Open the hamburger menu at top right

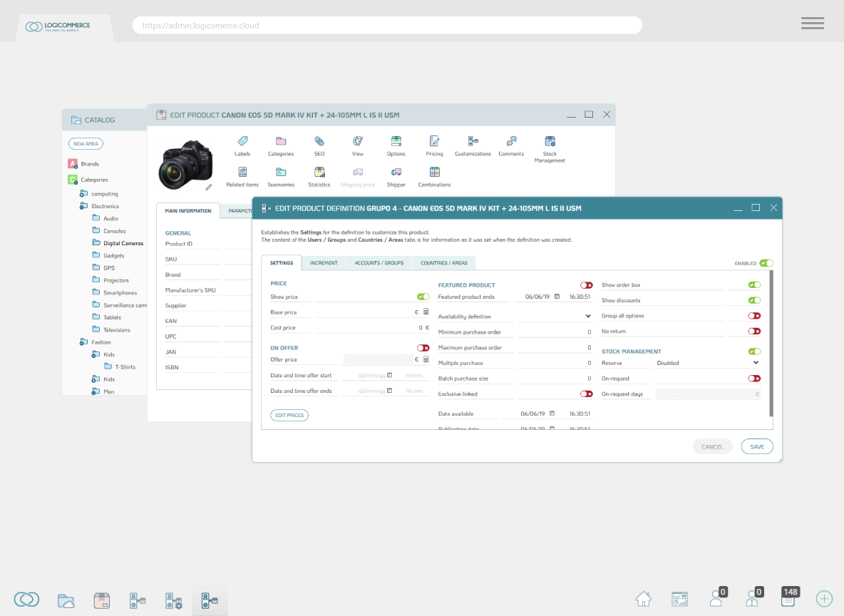click(x=812, y=23)
